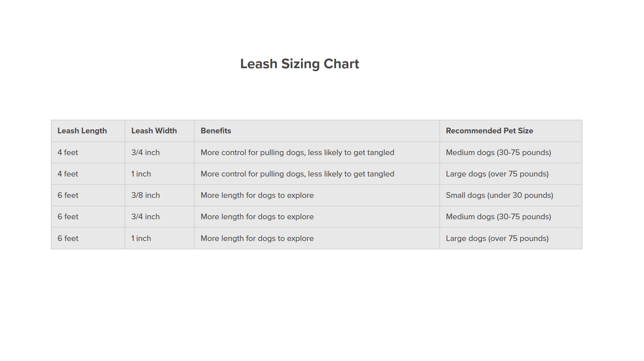Click the Recommended Pet Size header
Screen dimensions: 644x361
[x=489, y=131]
